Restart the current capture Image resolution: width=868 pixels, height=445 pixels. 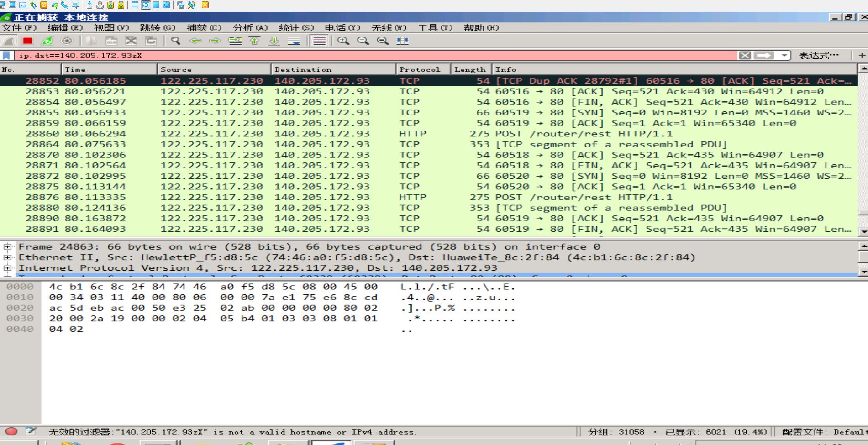(47, 41)
